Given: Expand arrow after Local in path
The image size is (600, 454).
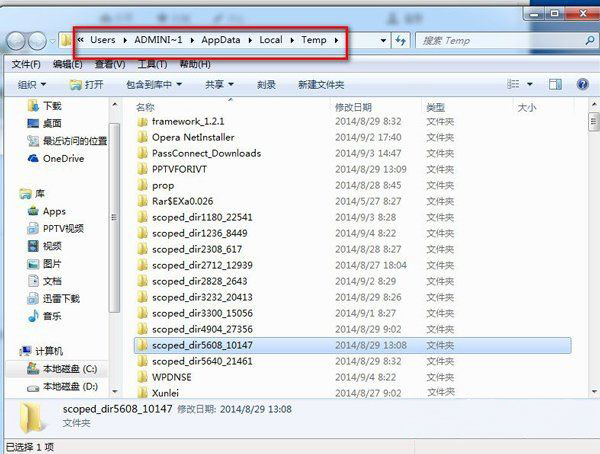Looking at the screenshot, I should click(292, 40).
